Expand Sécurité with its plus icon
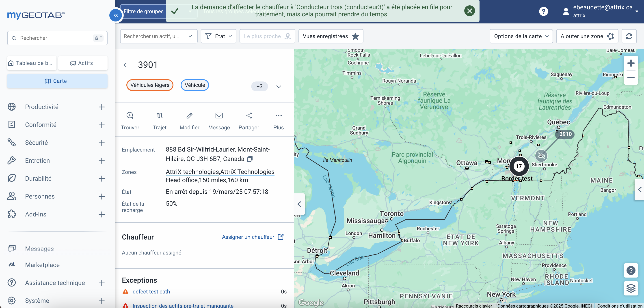 pyautogui.click(x=102, y=143)
